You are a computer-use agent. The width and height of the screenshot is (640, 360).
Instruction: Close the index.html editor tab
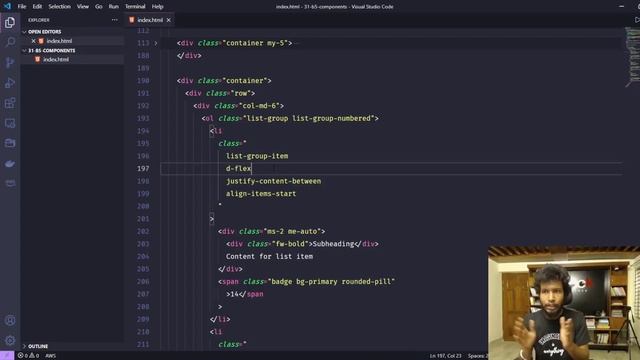click(x=169, y=20)
